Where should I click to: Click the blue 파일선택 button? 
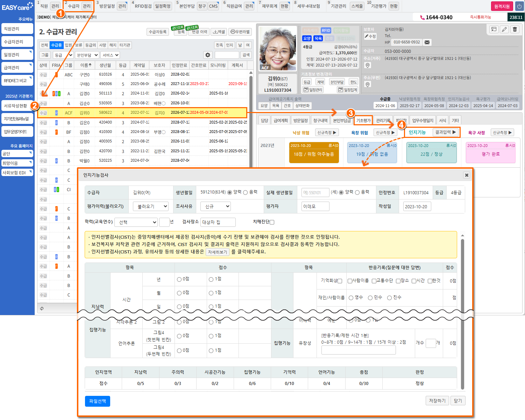tap(98, 401)
